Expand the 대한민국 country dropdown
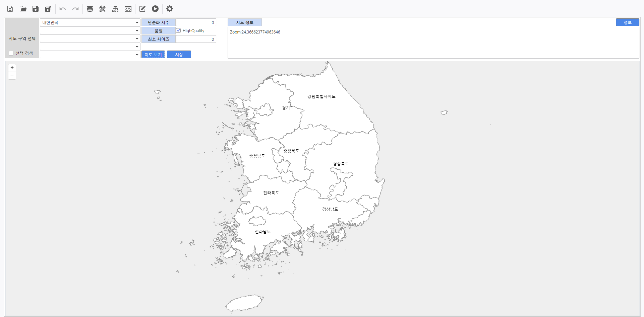The height and width of the screenshot is (317, 644). click(x=90, y=22)
